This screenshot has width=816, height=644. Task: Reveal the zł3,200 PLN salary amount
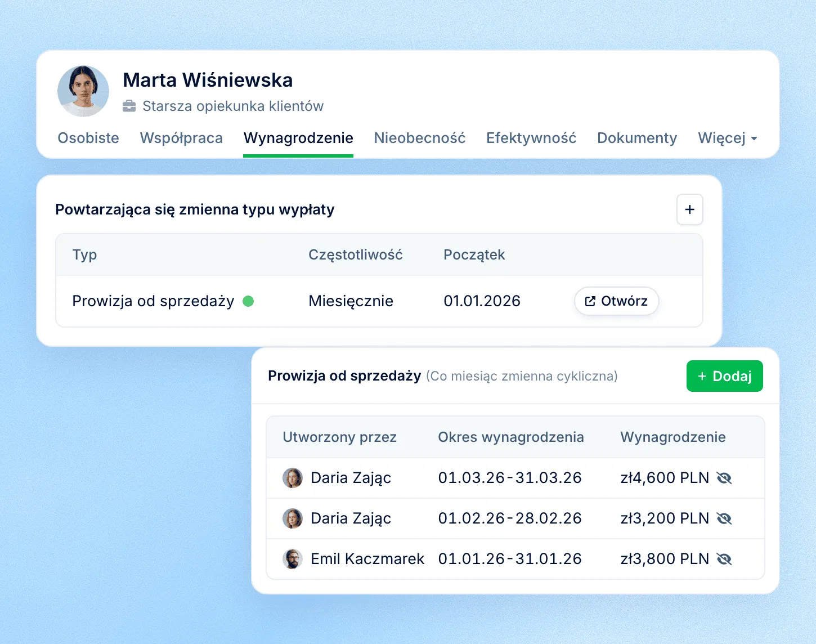coord(724,518)
